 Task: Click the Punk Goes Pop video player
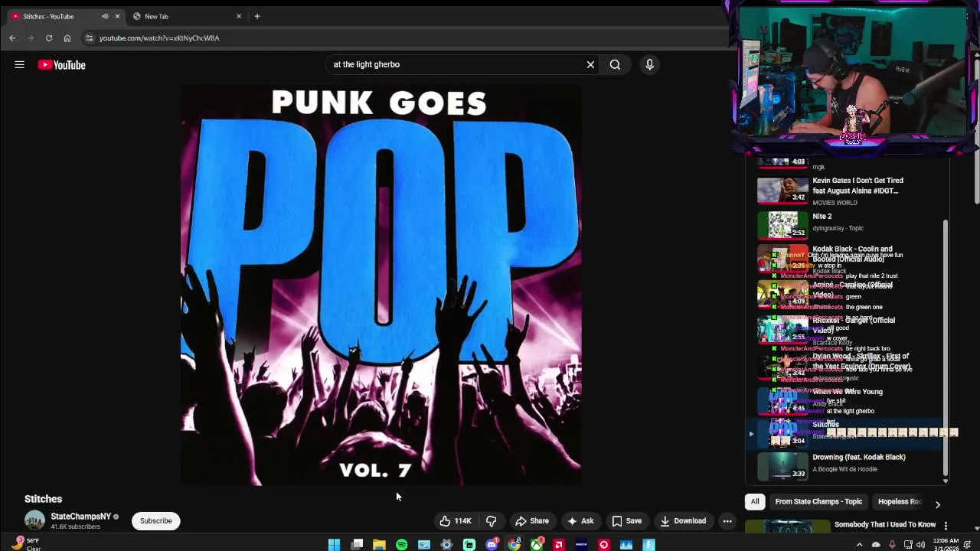pos(381,285)
